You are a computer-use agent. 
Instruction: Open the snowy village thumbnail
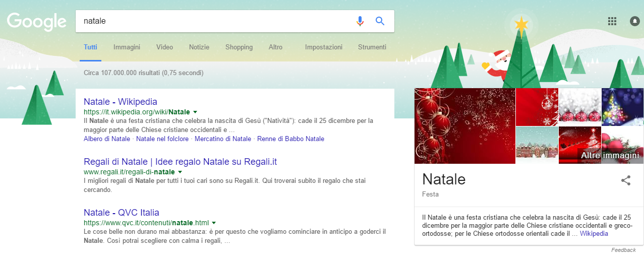click(x=537, y=145)
